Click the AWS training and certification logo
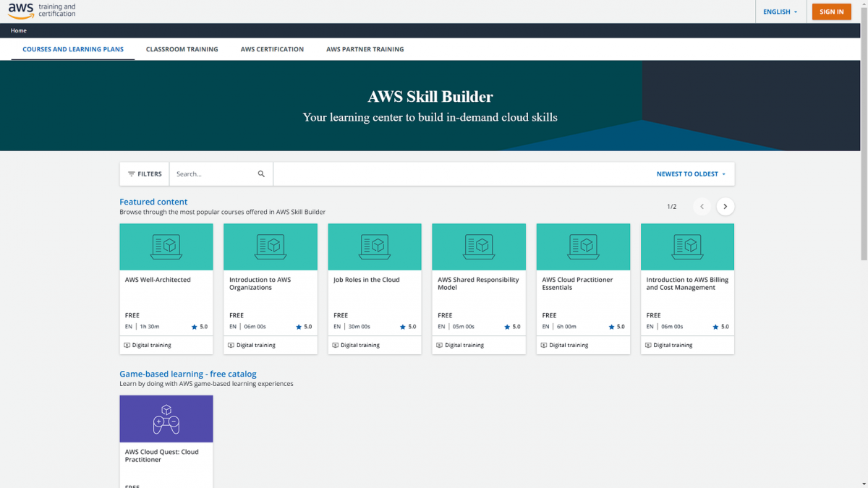 pos(41,11)
